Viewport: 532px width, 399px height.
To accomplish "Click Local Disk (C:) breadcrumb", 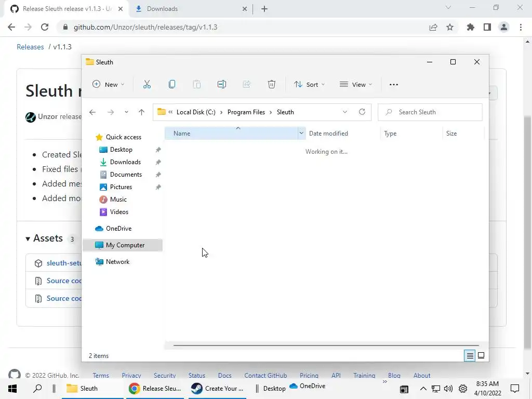I will (x=196, y=112).
